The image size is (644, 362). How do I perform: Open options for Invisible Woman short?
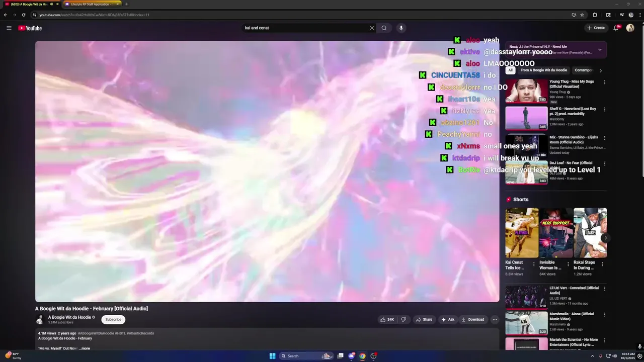[568, 264]
